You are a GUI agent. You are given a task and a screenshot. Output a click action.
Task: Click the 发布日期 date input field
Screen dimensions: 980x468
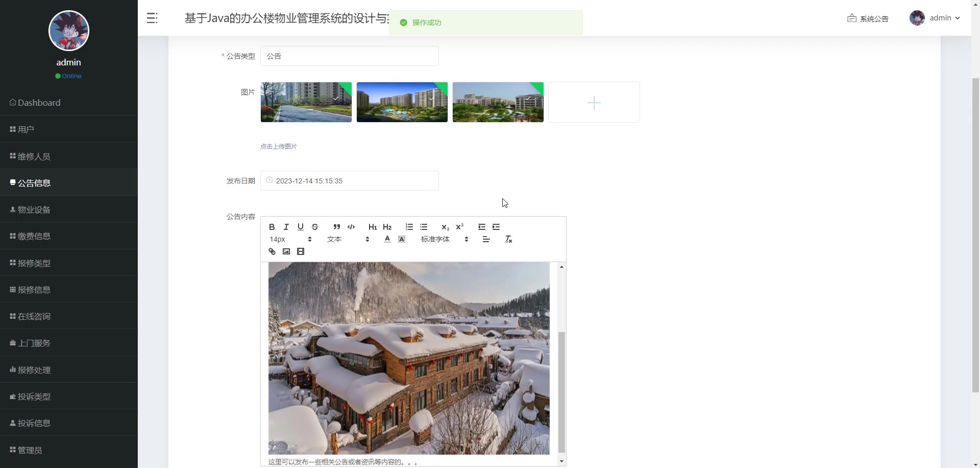350,181
